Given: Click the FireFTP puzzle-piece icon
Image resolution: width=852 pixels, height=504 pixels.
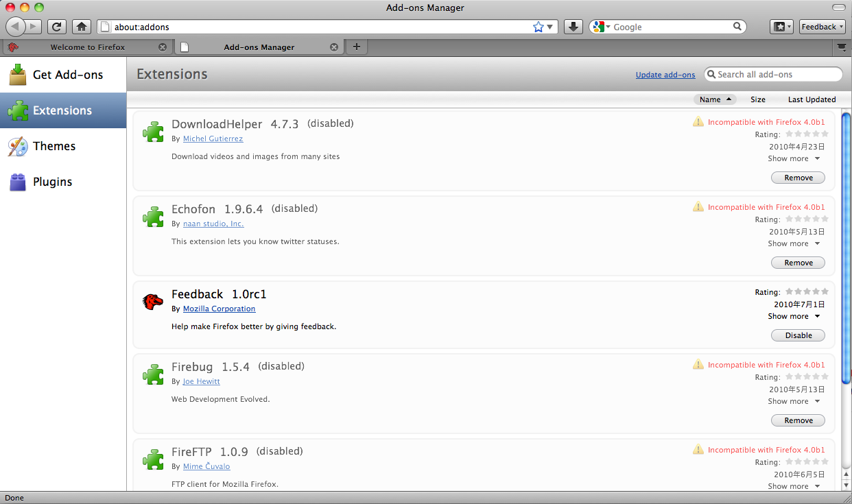Looking at the screenshot, I should tap(153, 459).
